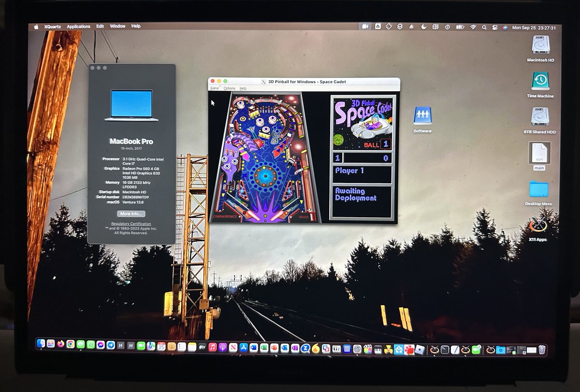The image size is (580, 392).
Task: Open the Game menu in Pinball window
Action: [x=214, y=88]
